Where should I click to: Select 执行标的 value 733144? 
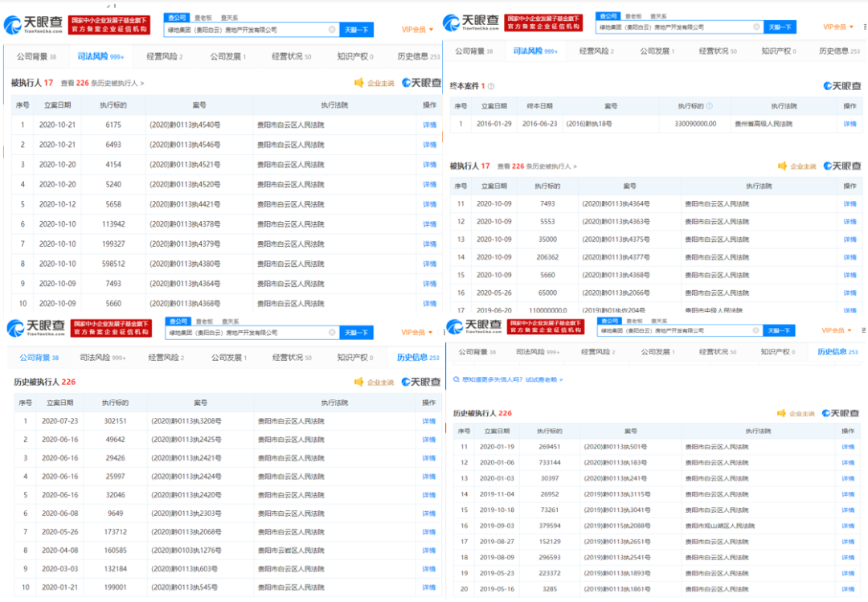[550, 462]
